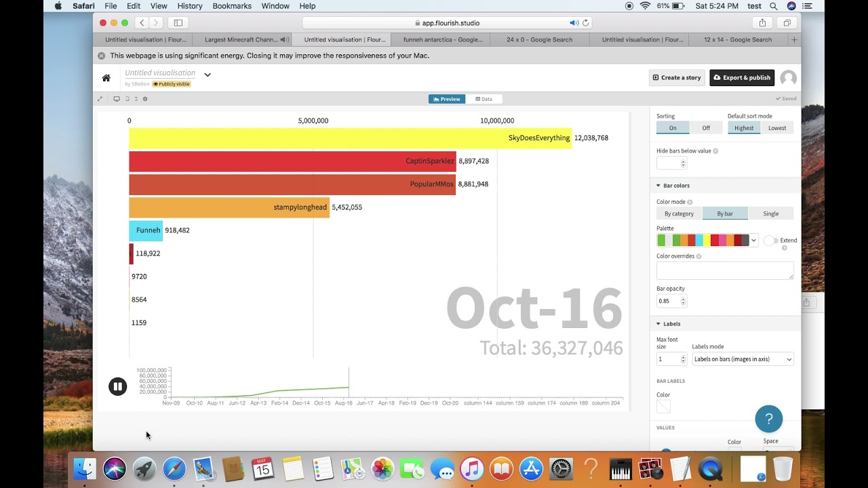Click the Color overrides text box
Screen dimensions: 868x488
[725, 270]
